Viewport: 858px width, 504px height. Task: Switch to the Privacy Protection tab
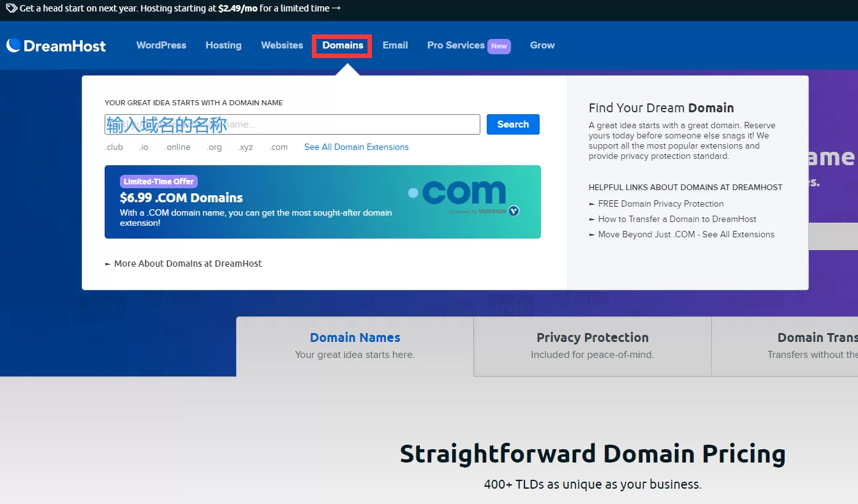point(592,345)
